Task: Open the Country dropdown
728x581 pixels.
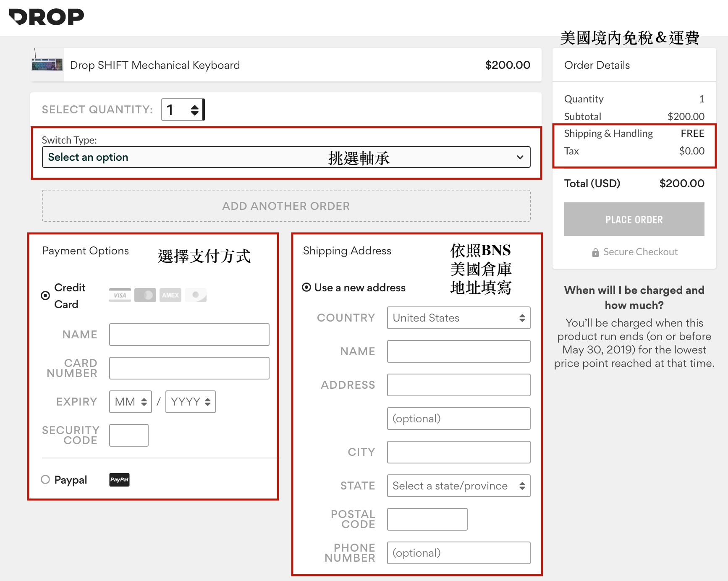Action: point(458,318)
